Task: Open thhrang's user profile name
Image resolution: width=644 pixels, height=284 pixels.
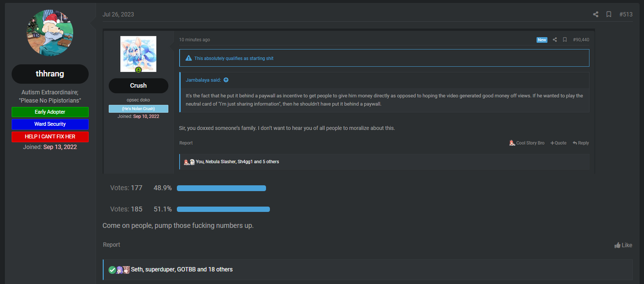Action: 50,74
